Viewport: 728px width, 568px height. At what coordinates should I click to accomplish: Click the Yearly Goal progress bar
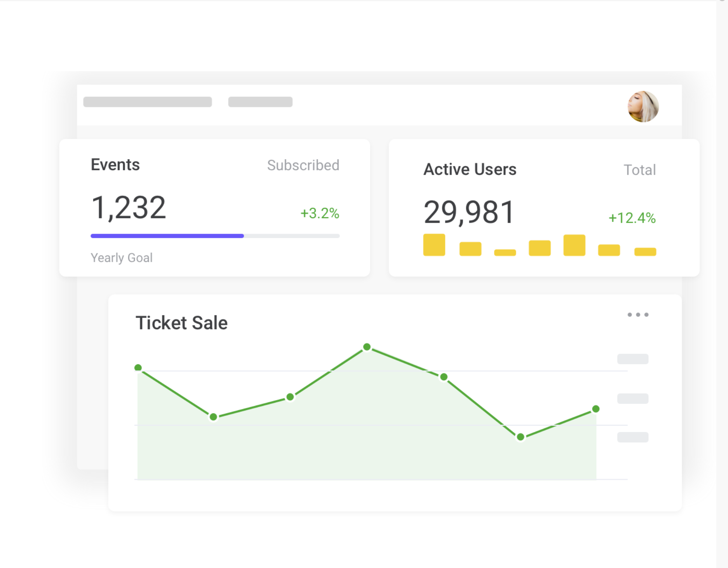[x=215, y=236]
